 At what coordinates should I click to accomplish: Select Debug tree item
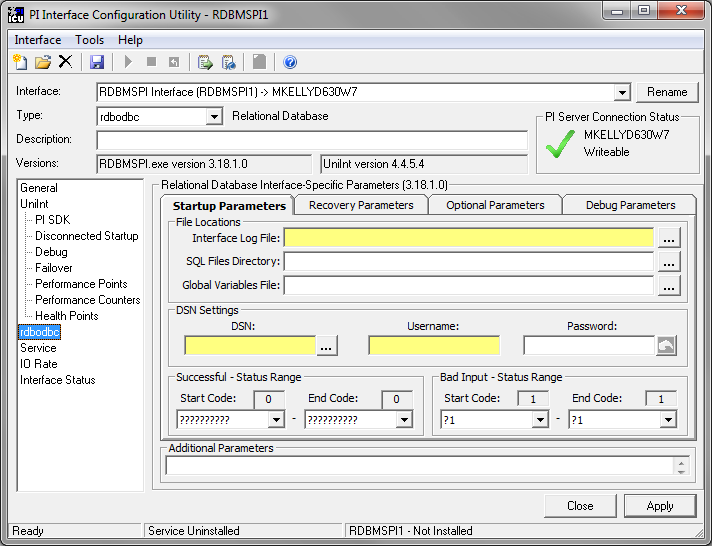coord(51,252)
